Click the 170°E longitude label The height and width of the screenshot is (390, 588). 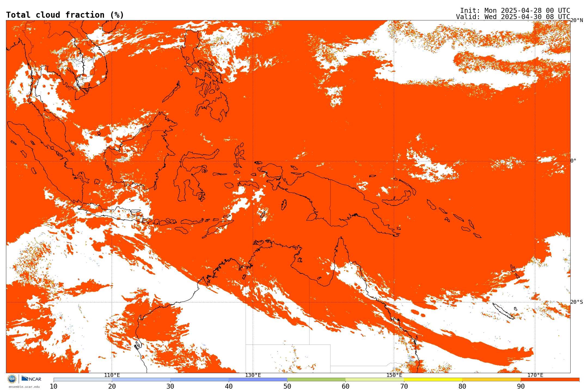(x=535, y=375)
